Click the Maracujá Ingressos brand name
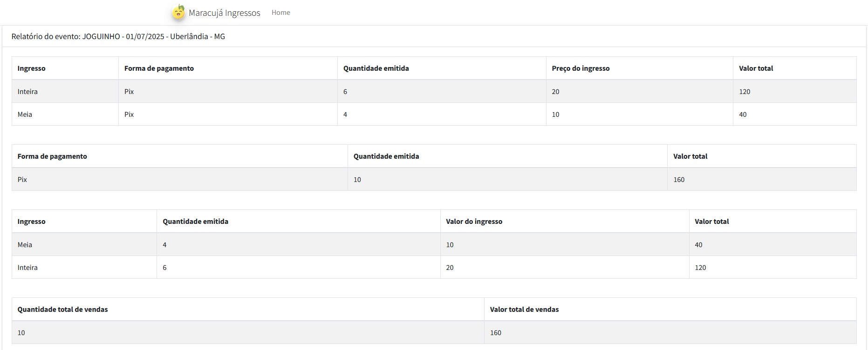The height and width of the screenshot is (350, 868). pyautogui.click(x=224, y=13)
